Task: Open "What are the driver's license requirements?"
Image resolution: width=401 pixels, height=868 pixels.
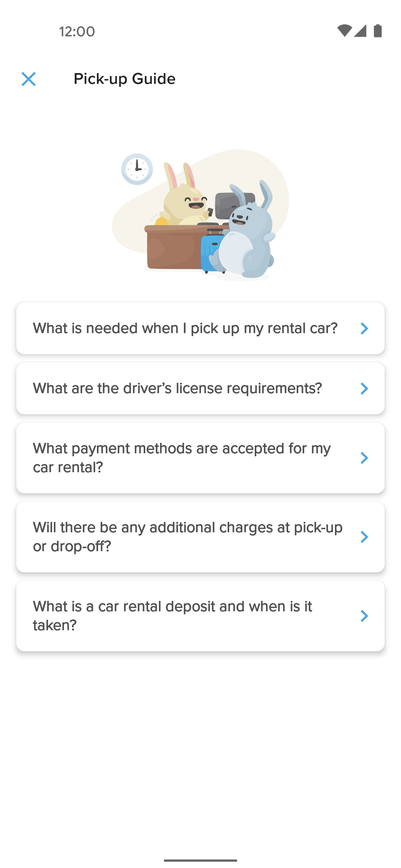Action: tap(200, 388)
